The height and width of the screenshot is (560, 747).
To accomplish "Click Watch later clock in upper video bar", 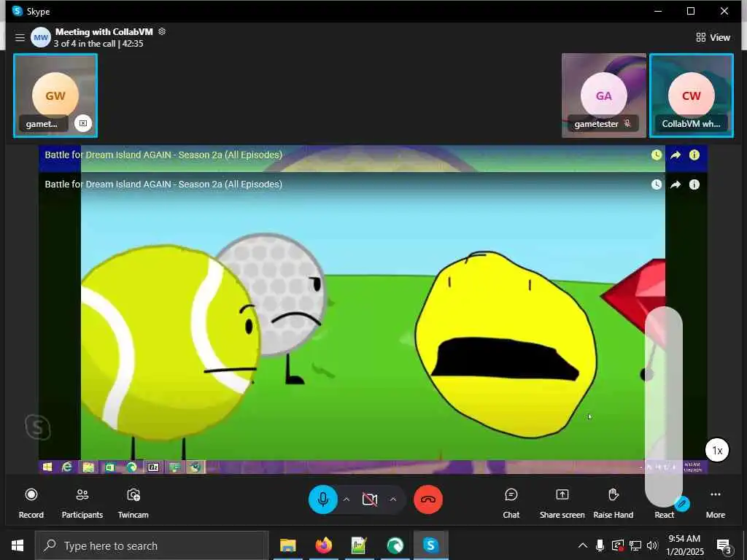I will pos(657,155).
